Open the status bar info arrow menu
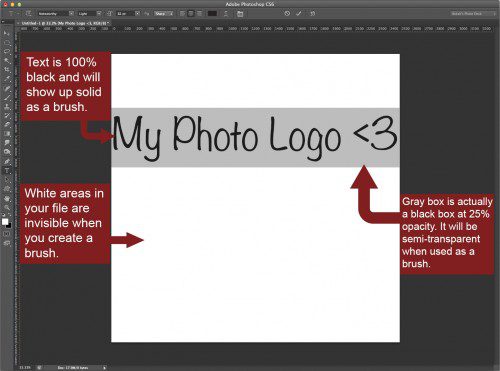Viewport: 500px width, 371px height. (105, 368)
